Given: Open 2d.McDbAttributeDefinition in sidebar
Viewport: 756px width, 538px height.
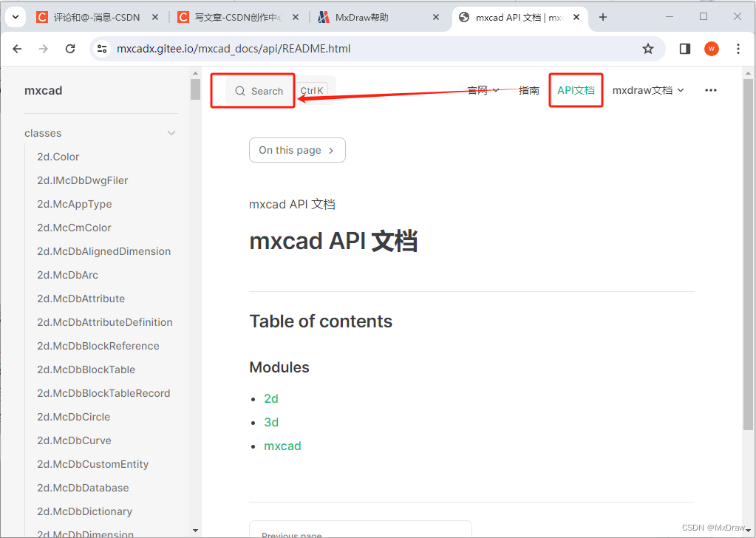Looking at the screenshot, I should tap(105, 322).
